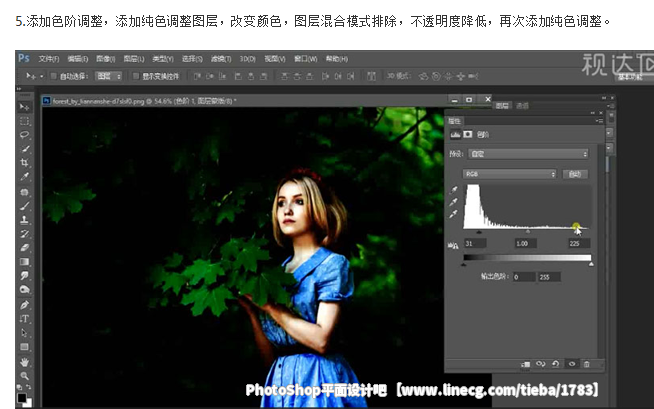Swap foreground and background colors
654x409 pixels.
(29, 387)
